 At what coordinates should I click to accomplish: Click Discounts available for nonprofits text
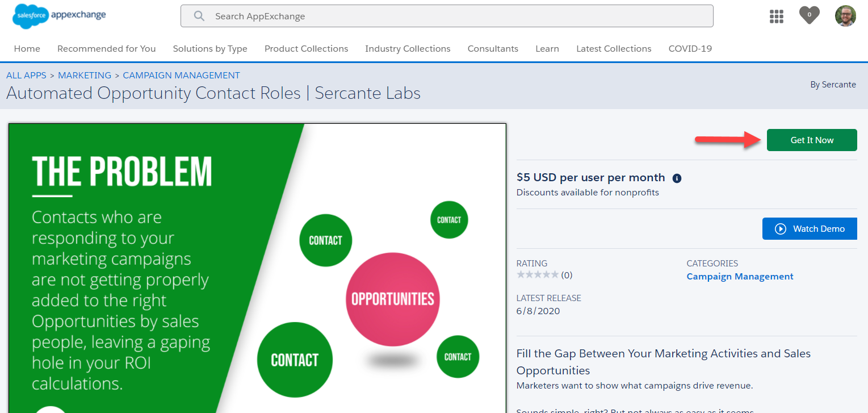pos(588,193)
